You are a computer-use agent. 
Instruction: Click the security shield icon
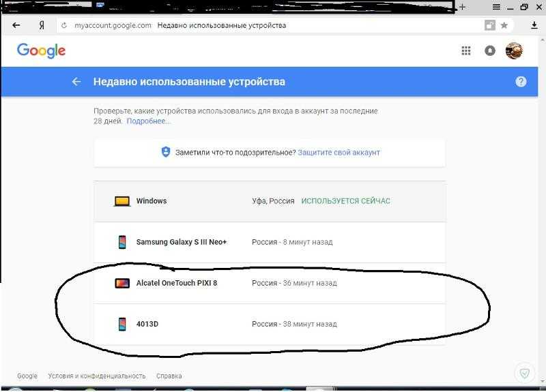(166, 152)
